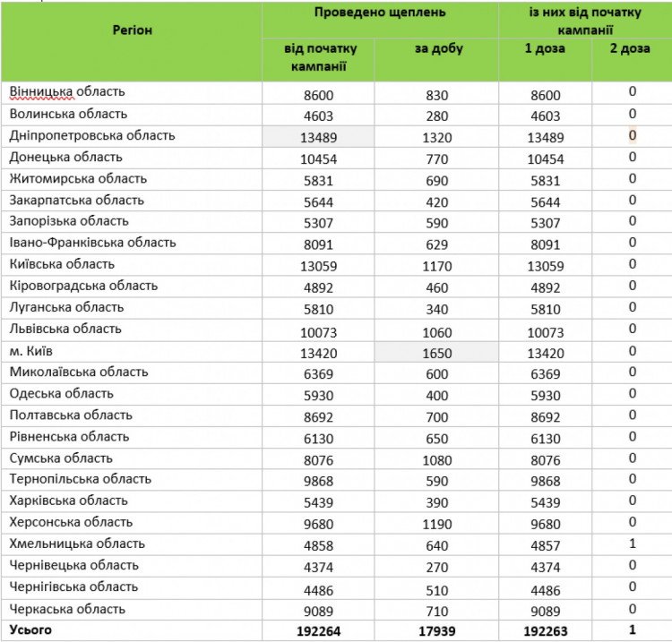Click the daily value 1190
The image size is (672, 642).
(436, 524)
